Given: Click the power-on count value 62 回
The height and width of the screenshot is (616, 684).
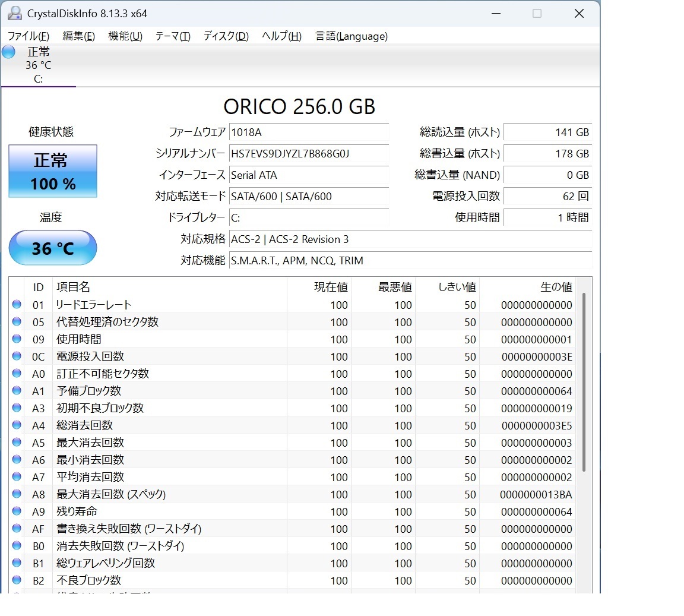Looking at the screenshot, I should point(548,197).
